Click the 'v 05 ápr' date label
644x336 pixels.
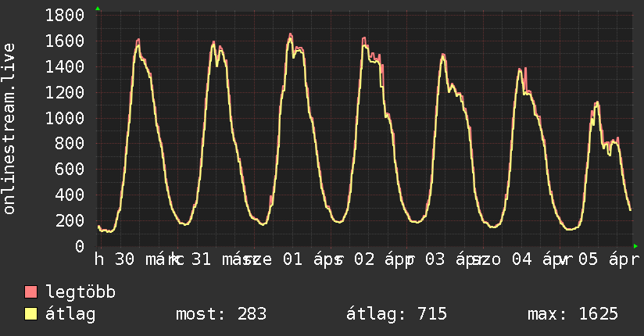pyautogui.click(x=602, y=260)
